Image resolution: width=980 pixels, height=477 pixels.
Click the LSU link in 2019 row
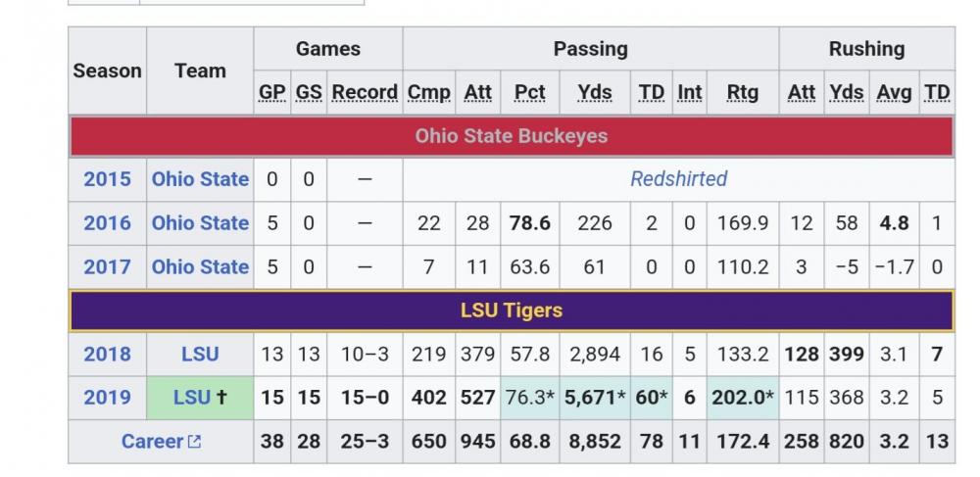click(x=192, y=398)
